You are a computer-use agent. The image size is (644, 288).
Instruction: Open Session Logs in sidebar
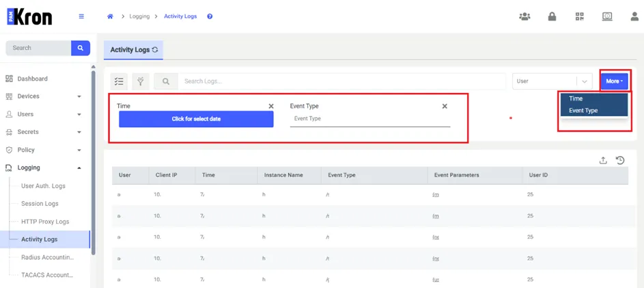coord(40,204)
